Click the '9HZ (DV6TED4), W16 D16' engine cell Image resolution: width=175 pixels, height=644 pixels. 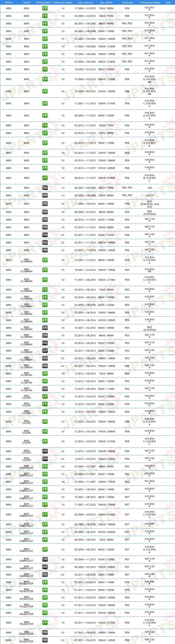click(x=149, y=204)
